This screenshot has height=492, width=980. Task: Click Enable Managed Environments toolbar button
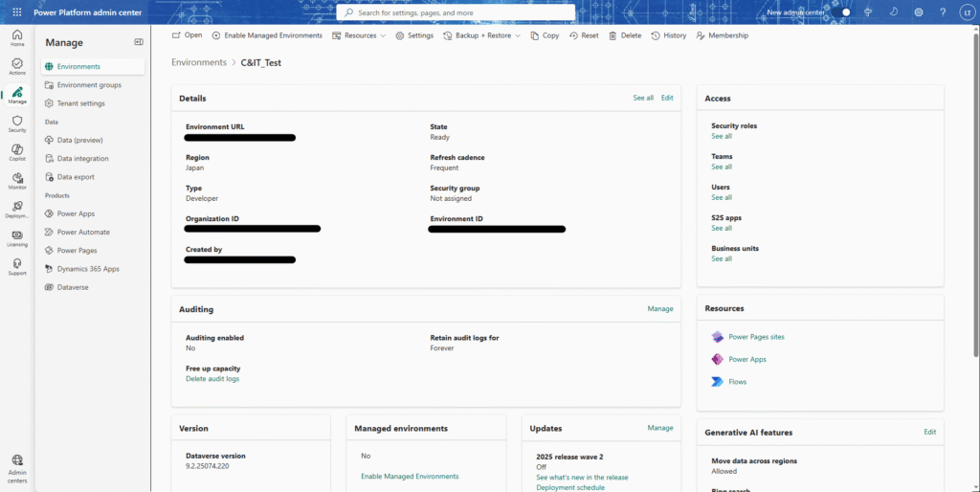(x=267, y=35)
